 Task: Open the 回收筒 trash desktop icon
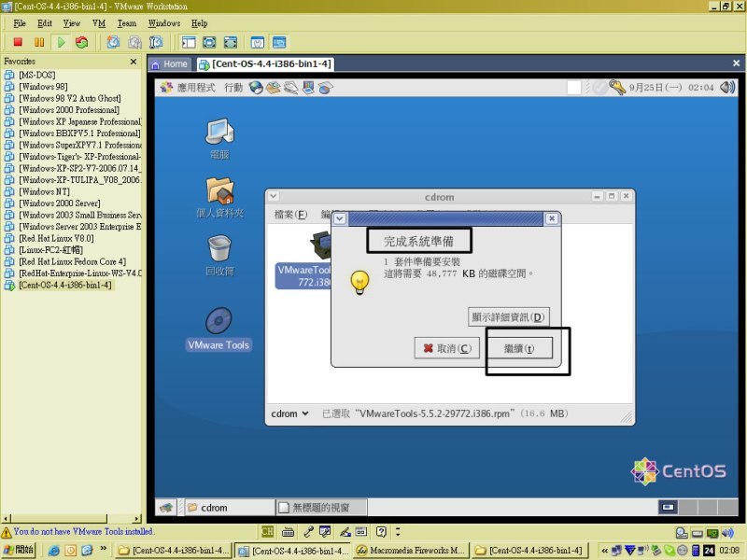(x=219, y=256)
